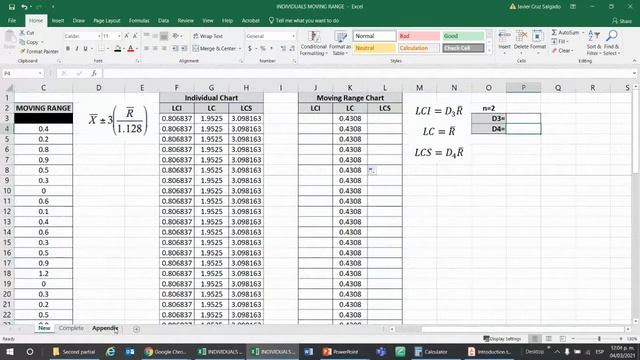The height and width of the screenshot is (360, 640).
Task: Click the Share button
Action: [622, 20]
